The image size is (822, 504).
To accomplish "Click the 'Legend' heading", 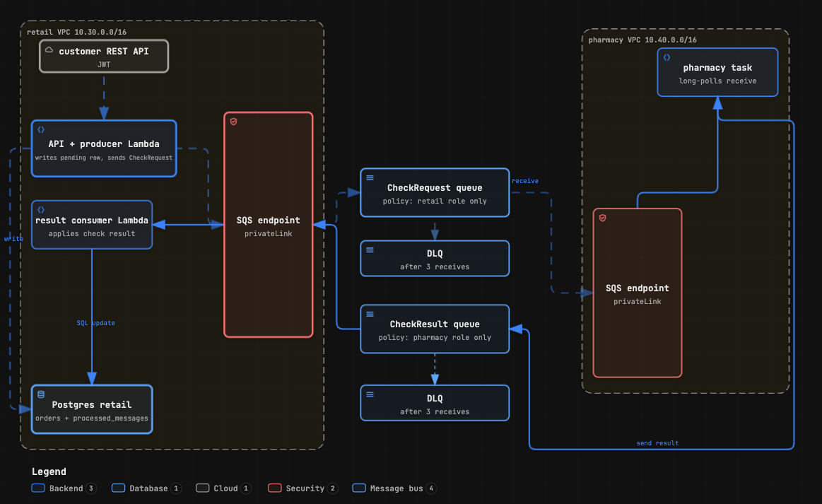I will 49,471.
